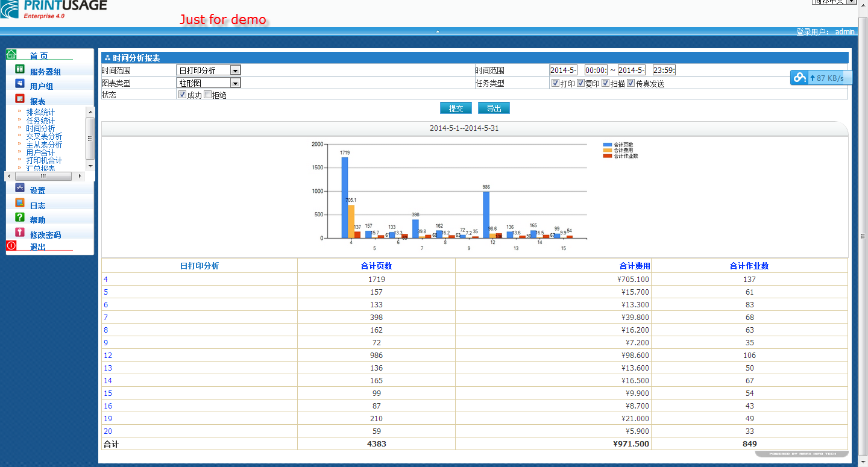Image resolution: width=868 pixels, height=467 pixels.
Task: Click the orange 合计费用 legend swatch
Action: tap(608, 150)
